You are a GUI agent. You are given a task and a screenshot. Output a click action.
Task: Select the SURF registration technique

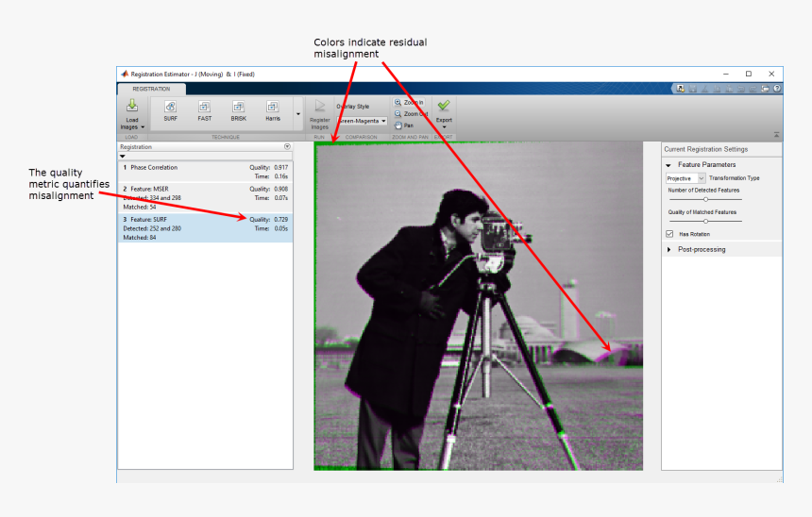click(170, 110)
